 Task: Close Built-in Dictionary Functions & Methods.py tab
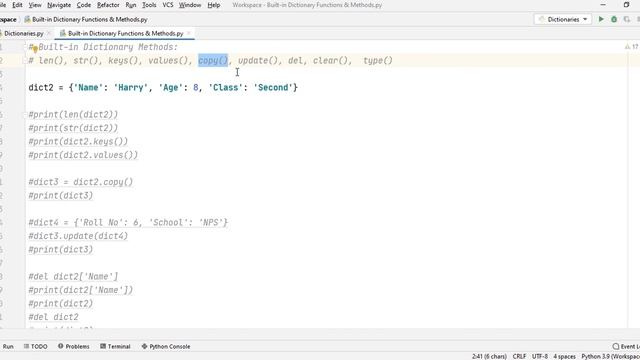click(x=189, y=33)
